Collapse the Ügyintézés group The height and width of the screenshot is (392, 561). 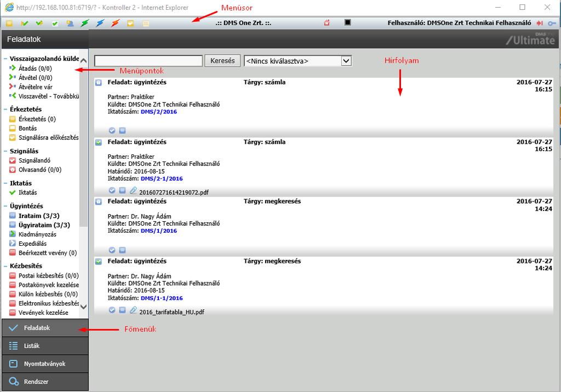5,206
